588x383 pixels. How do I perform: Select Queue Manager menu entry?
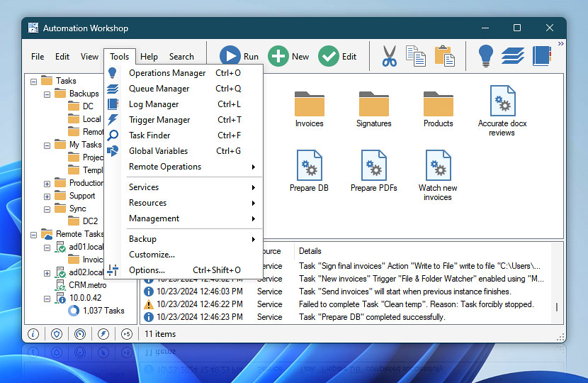click(x=183, y=89)
